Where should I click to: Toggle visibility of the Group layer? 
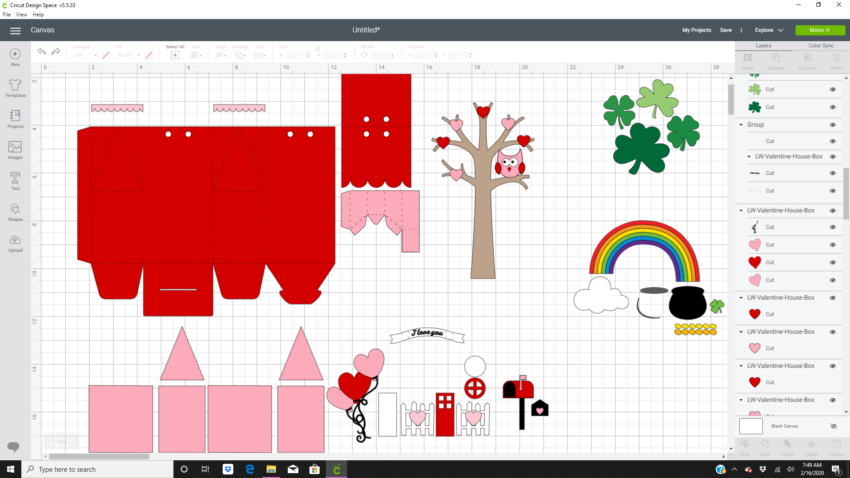[x=832, y=125]
